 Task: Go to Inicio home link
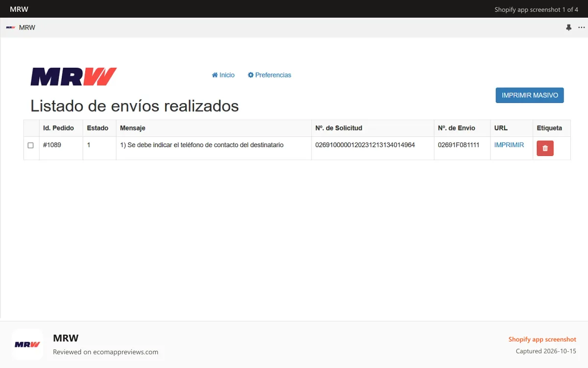click(223, 75)
